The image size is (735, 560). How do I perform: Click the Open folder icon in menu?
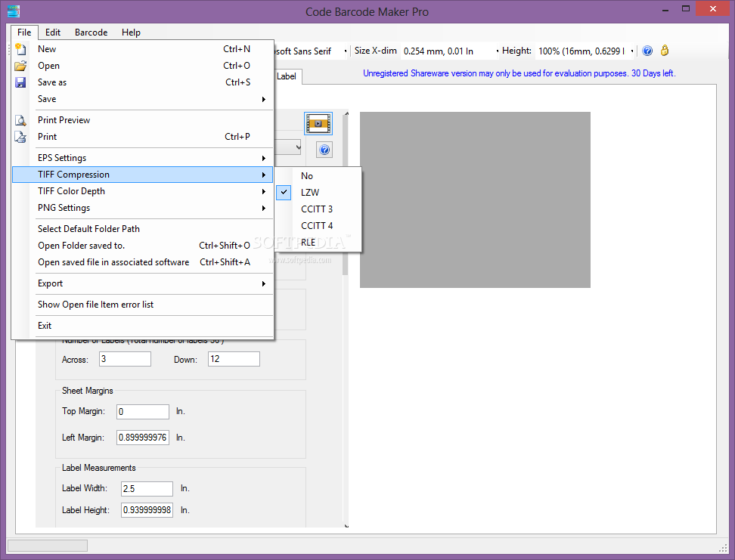(x=20, y=66)
